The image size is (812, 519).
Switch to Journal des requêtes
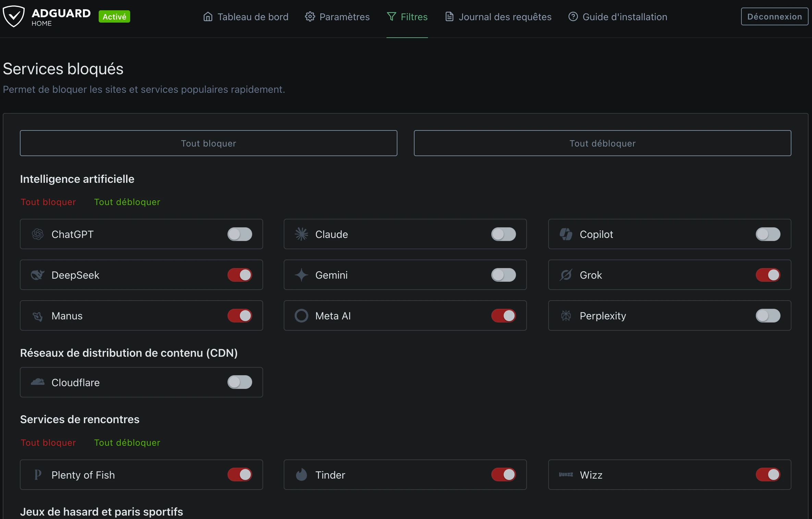(498, 17)
